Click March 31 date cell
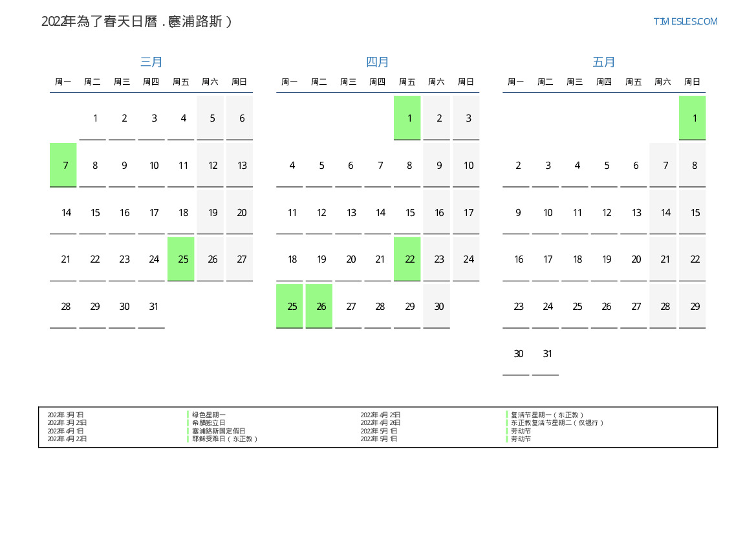 (x=151, y=306)
